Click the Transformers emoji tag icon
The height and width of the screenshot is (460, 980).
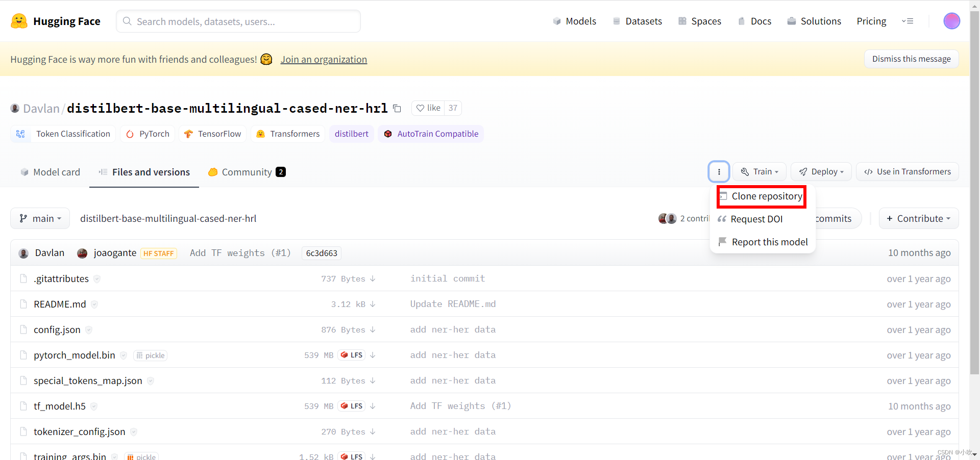pyautogui.click(x=260, y=134)
